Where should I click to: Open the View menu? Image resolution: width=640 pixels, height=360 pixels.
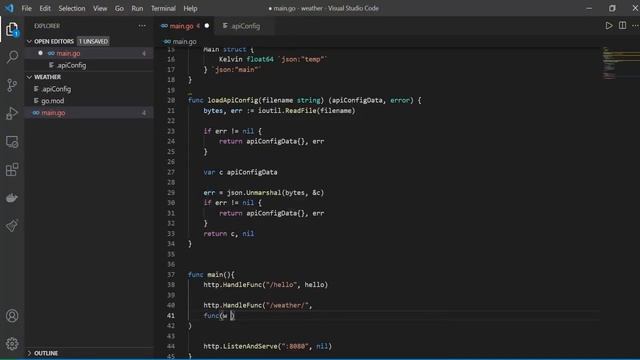100,8
